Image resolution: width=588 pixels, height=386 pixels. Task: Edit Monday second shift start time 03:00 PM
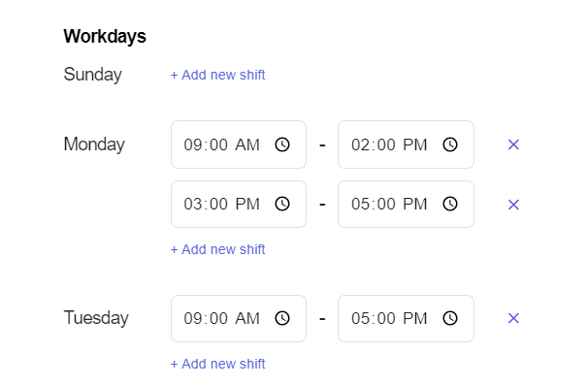[239, 205]
